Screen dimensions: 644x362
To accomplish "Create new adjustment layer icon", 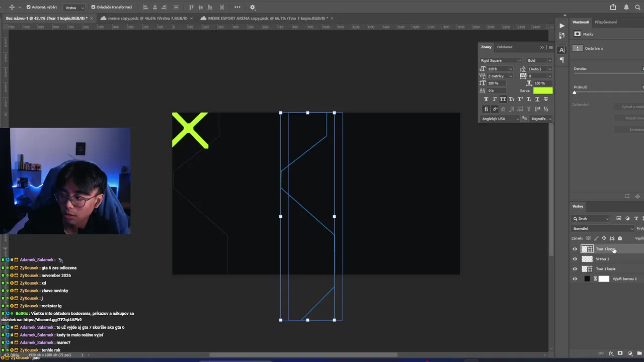I will [630, 353].
